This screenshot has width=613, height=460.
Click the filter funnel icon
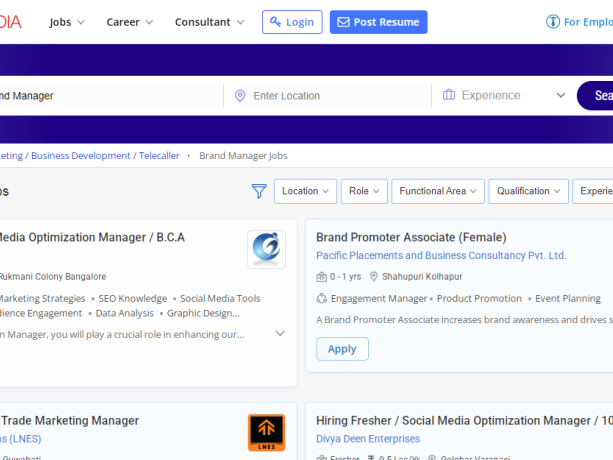point(259,191)
